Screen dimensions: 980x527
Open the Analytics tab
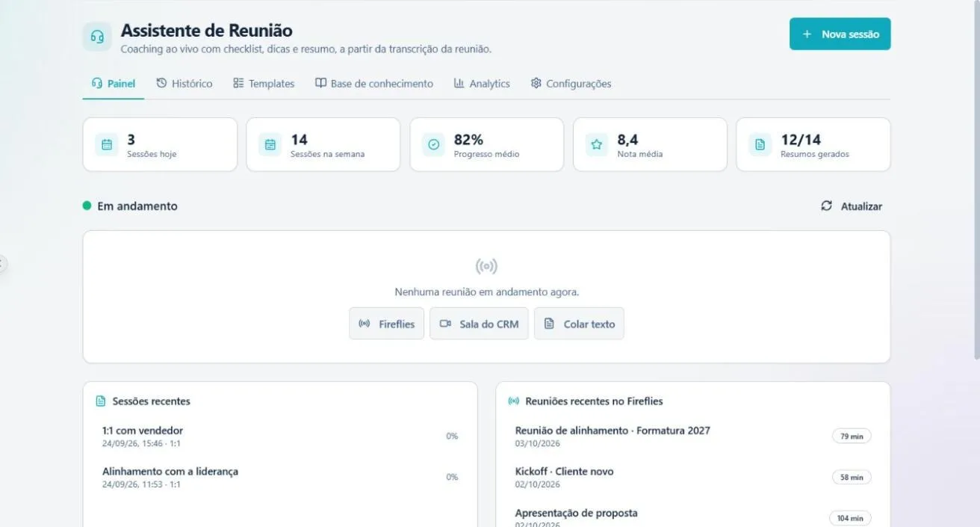click(x=482, y=84)
